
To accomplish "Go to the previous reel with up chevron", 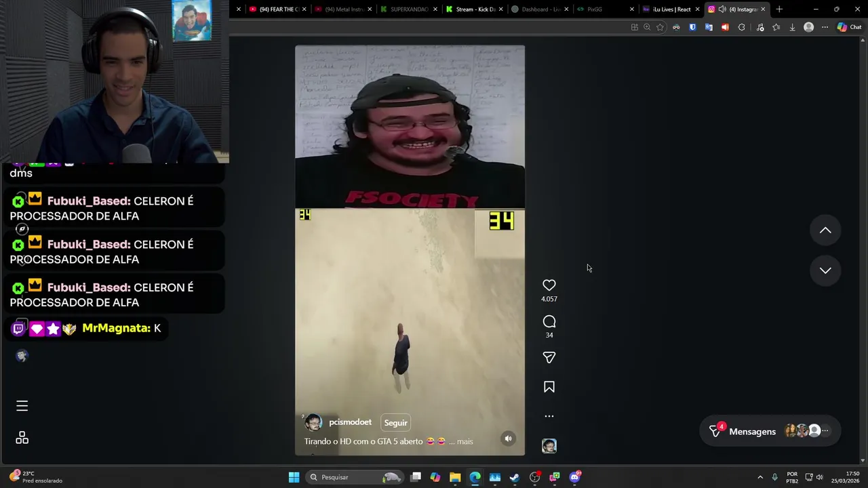I will pyautogui.click(x=825, y=230).
